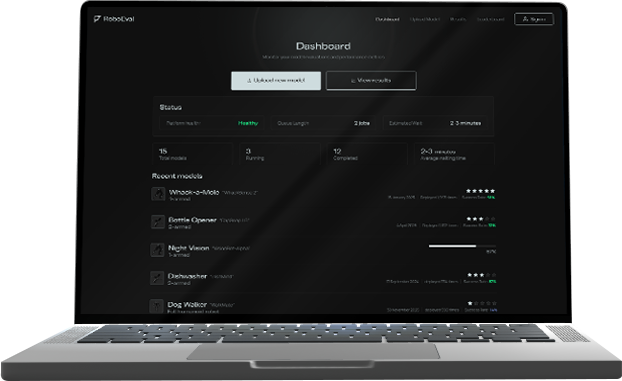Click the Queue Length 3 jobs value
The height and width of the screenshot is (381, 622).
coord(362,123)
